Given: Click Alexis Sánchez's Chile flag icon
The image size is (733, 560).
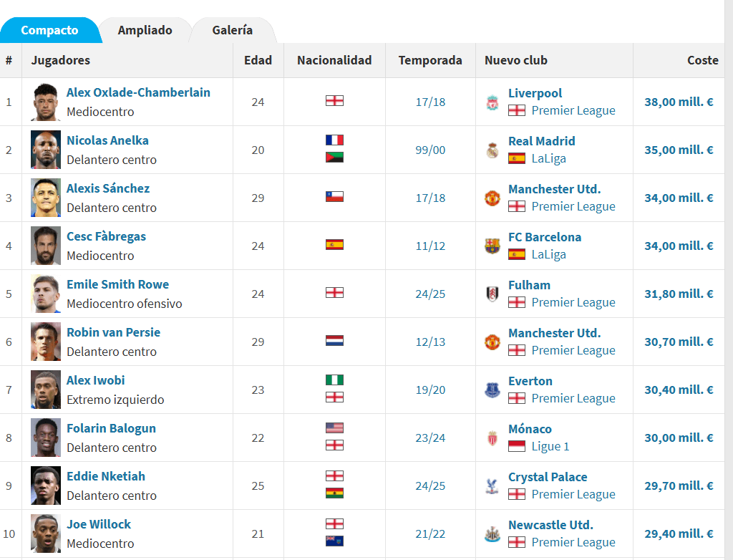Looking at the screenshot, I should (334, 196).
